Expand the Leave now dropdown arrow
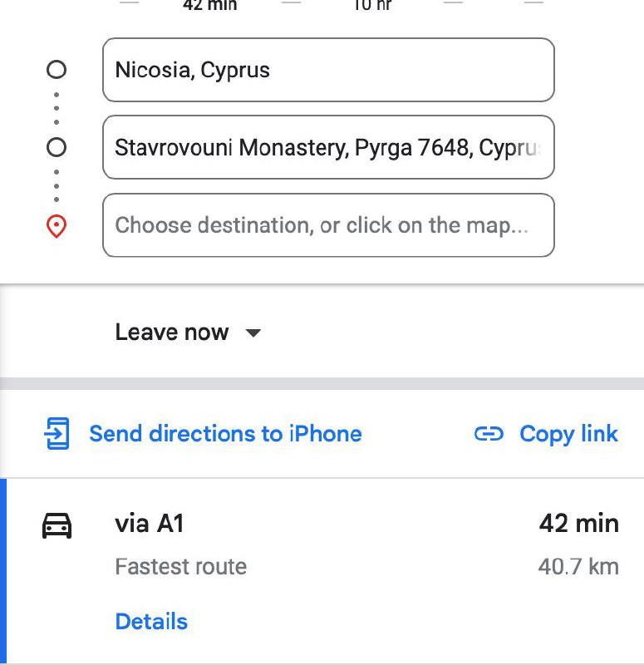Screen dimensions: 644x665 point(253,333)
